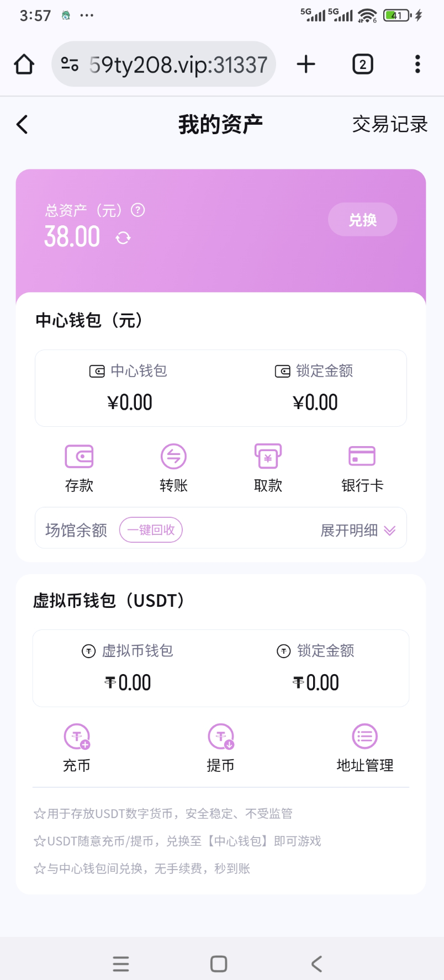The height and width of the screenshot is (980, 444).
Task: Tap the help icon beside 总资产
Action: coord(138,210)
